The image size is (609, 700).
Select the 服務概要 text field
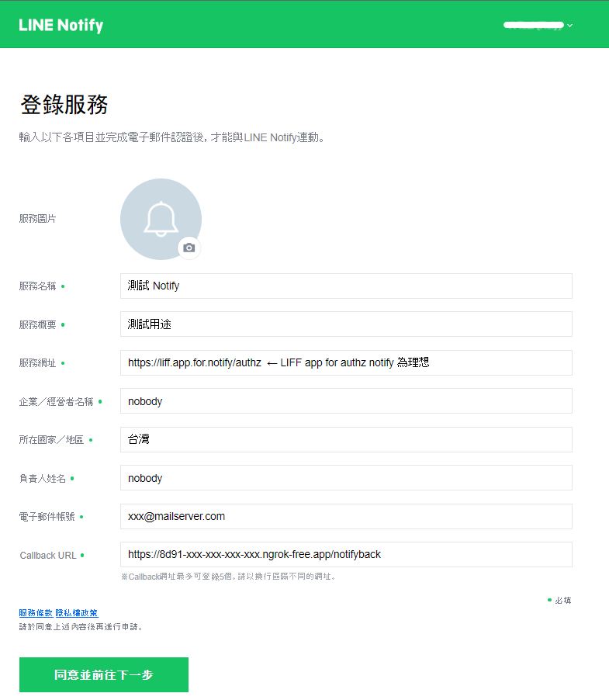(346, 324)
